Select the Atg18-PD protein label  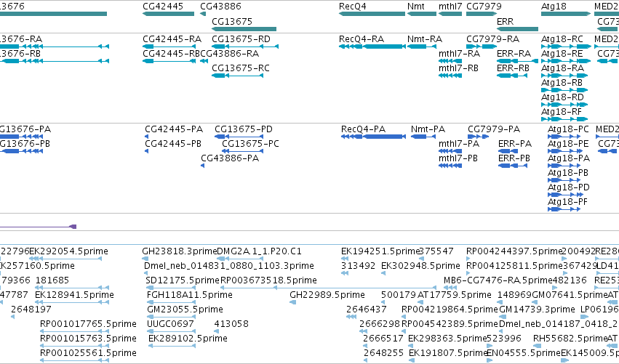pos(569,187)
